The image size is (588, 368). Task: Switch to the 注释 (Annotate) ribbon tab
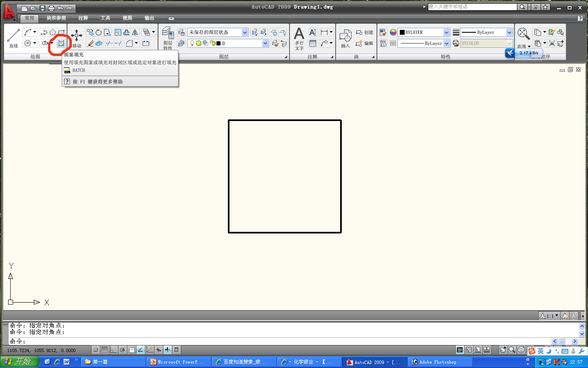pyautogui.click(x=83, y=18)
